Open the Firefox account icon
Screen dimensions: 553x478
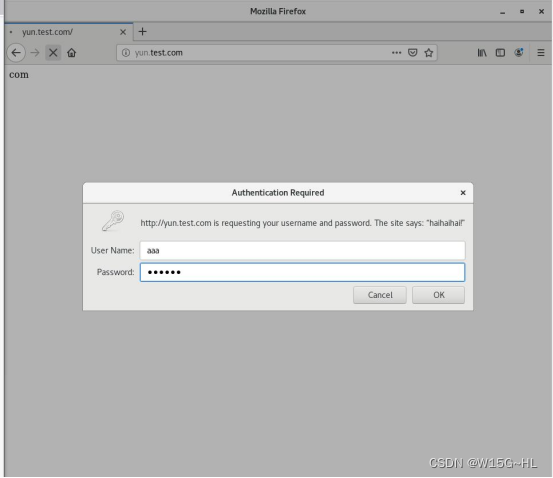pos(519,53)
